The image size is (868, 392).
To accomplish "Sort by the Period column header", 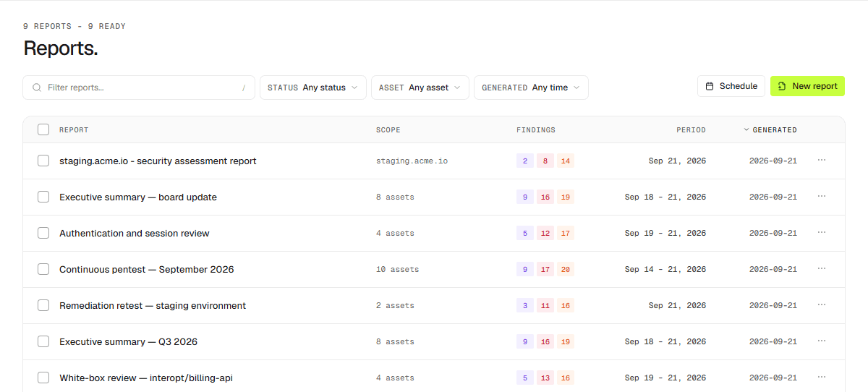I will (691, 130).
